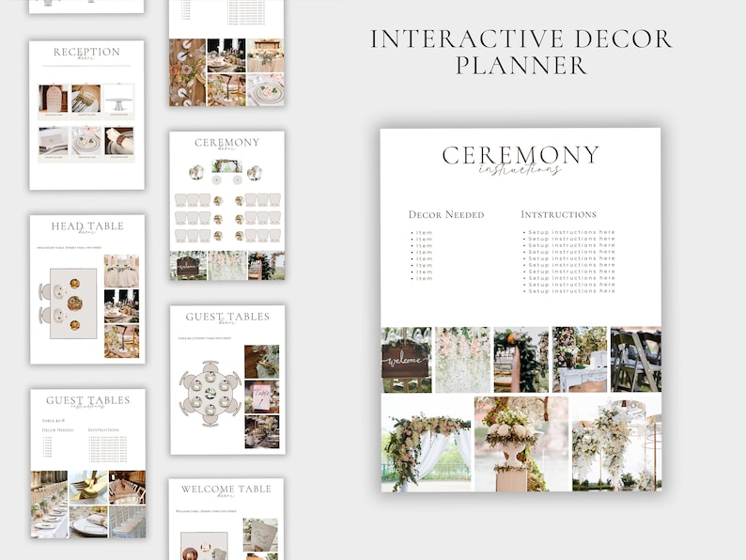Click the 'Reception' page heading
This screenshot has height=560, width=746.
[x=86, y=52]
